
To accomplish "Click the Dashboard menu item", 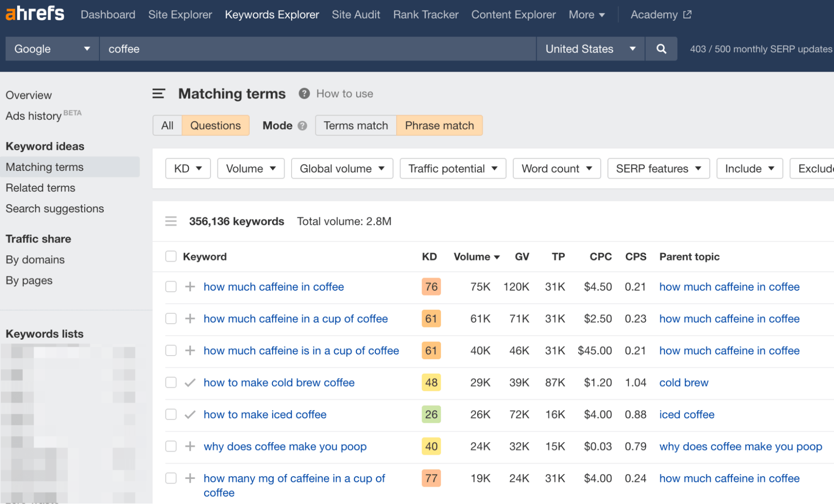I will pyautogui.click(x=108, y=15).
